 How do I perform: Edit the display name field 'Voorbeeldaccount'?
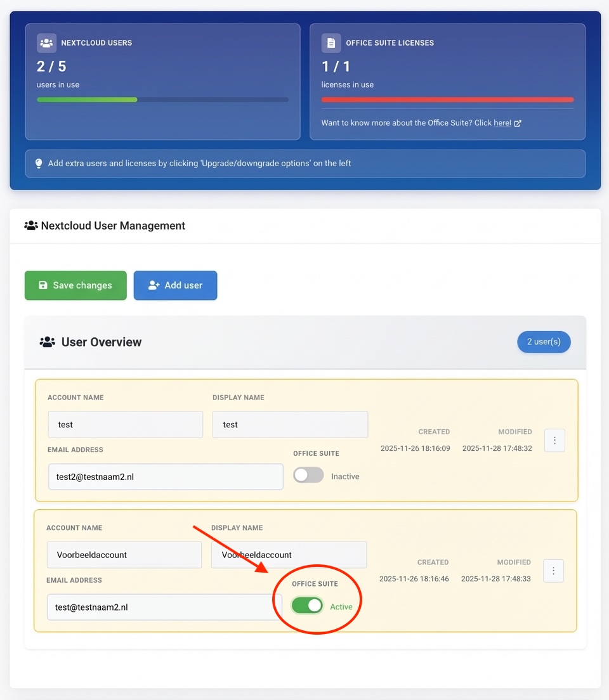point(289,555)
